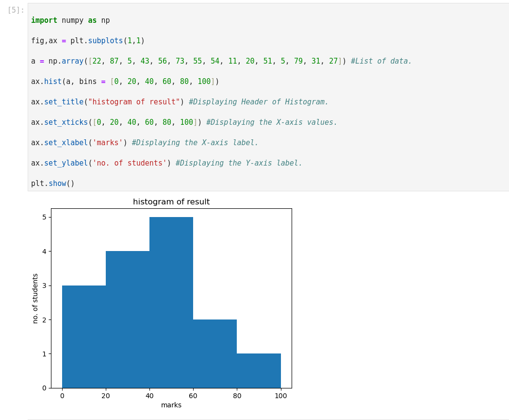This screenshot has height=420, width=509.
Task: Click the histogram bar for marks 0–20
Action: point(84,336)
